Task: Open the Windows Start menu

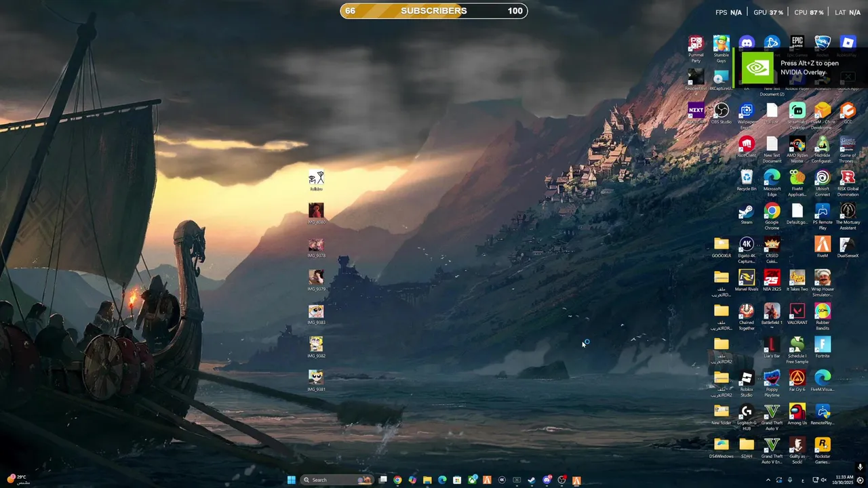Action: click(x=291, y=480)
